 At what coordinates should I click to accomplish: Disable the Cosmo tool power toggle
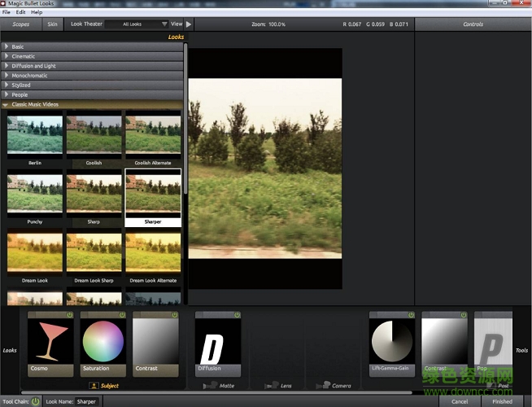click(69, 315)
